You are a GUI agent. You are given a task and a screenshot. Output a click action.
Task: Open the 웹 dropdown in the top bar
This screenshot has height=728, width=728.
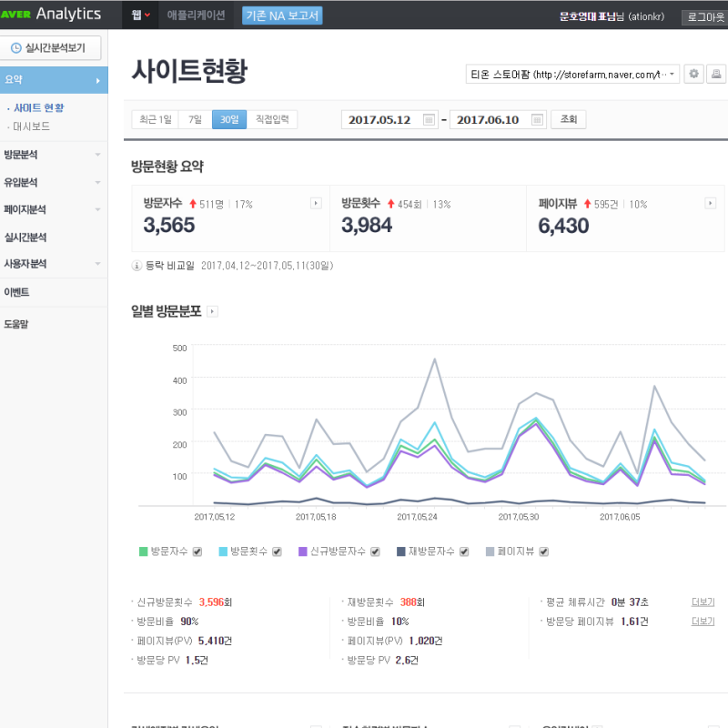(x=140, y=15)
